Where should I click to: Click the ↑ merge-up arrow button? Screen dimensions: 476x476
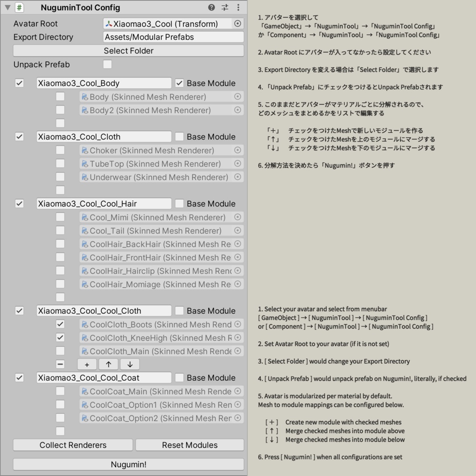tap(107, 364)
